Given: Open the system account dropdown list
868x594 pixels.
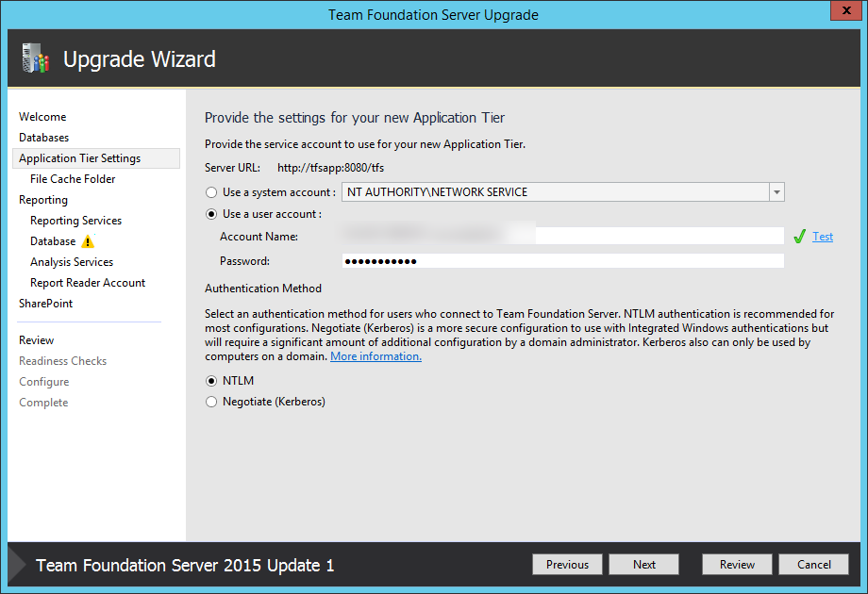Looking at the screenshot, I should click(776, 191).
